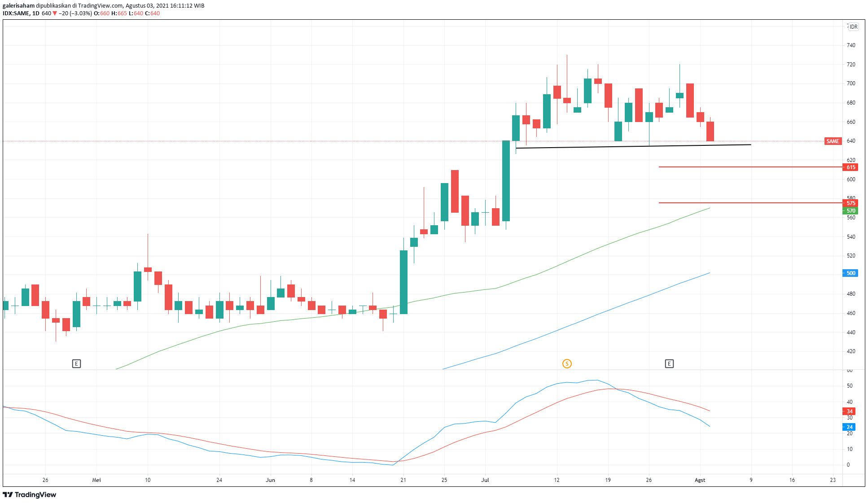Click the earnings E marker near April
Image resolution: width=868 pixels, height=503 pixels.
76,363
